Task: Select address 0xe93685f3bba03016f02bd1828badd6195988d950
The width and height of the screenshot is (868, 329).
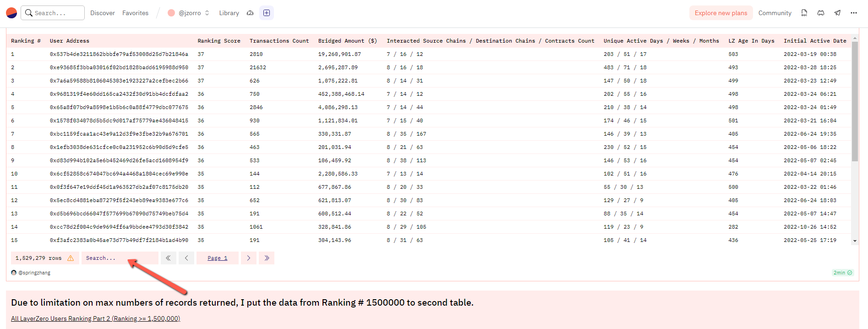Action: click(x=119, y=67)
